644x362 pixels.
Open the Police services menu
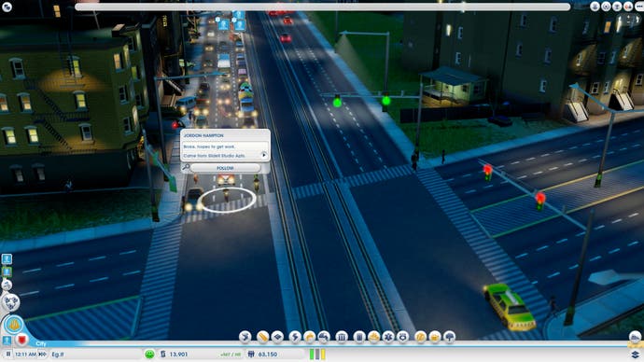tap(403, 337)
